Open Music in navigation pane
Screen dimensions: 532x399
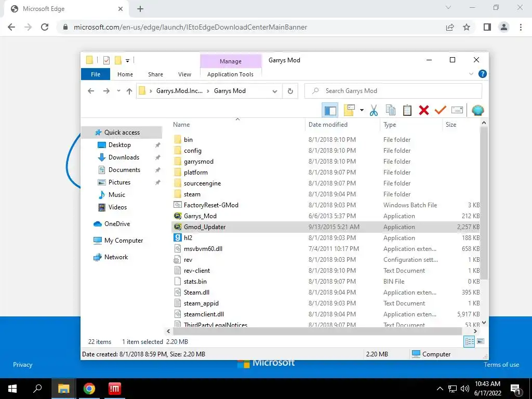pyautogui.click(x=117, y=195)
